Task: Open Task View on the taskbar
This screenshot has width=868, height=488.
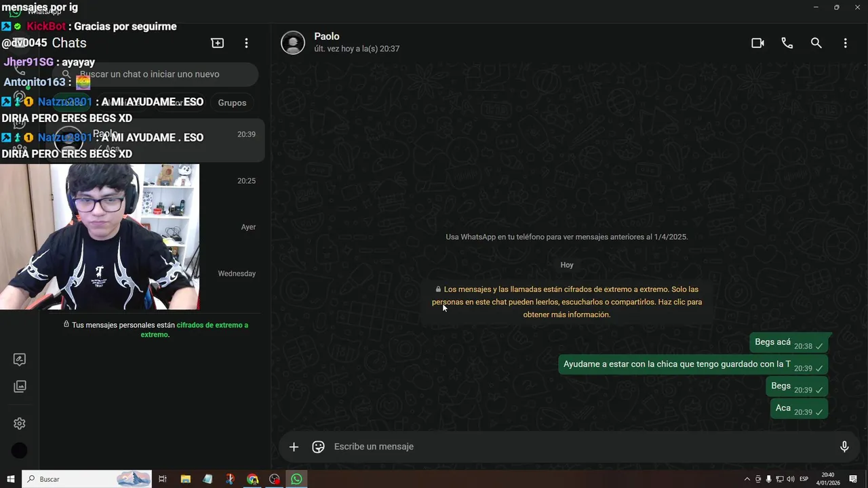Action: [x=163, y=479]
